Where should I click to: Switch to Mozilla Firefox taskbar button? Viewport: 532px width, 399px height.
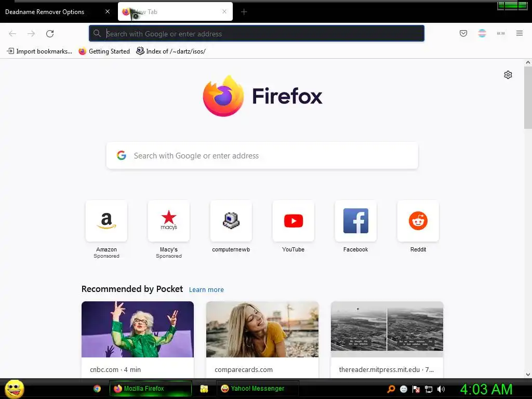pyautogui.click(x=151, y=389)
